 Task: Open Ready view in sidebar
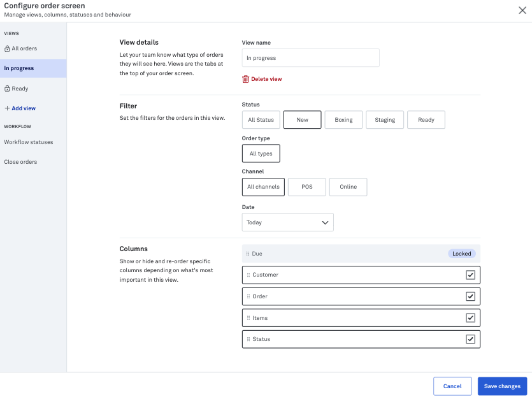33,89
